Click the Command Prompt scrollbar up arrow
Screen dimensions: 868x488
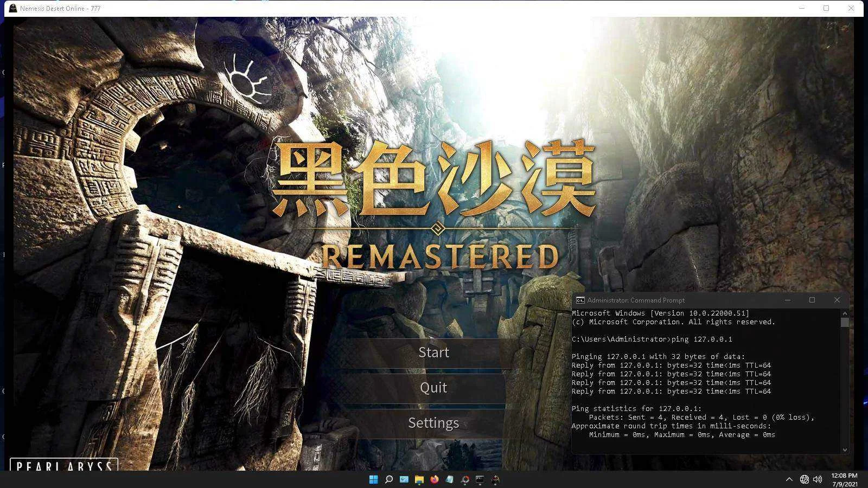[x=845, y=313]
